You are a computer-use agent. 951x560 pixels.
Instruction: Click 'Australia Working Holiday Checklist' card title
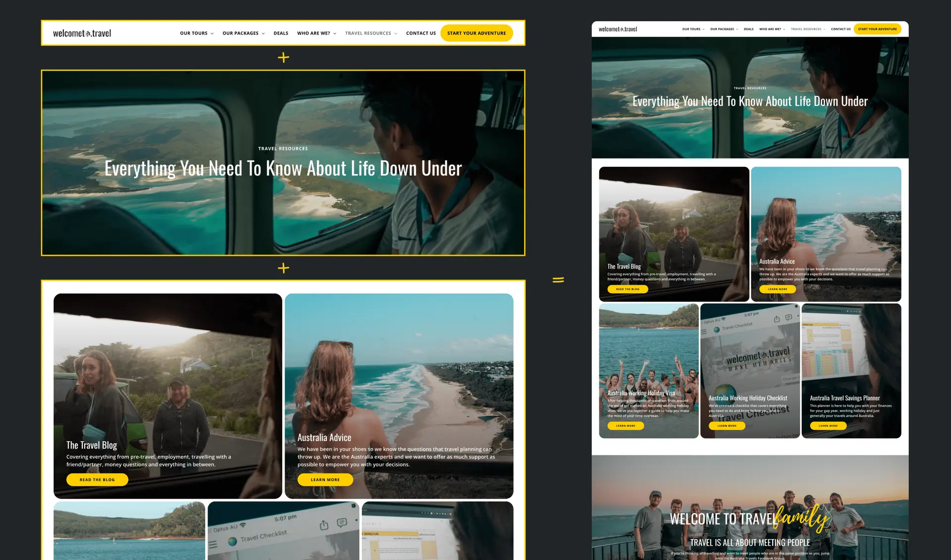[x=747, y=398]
